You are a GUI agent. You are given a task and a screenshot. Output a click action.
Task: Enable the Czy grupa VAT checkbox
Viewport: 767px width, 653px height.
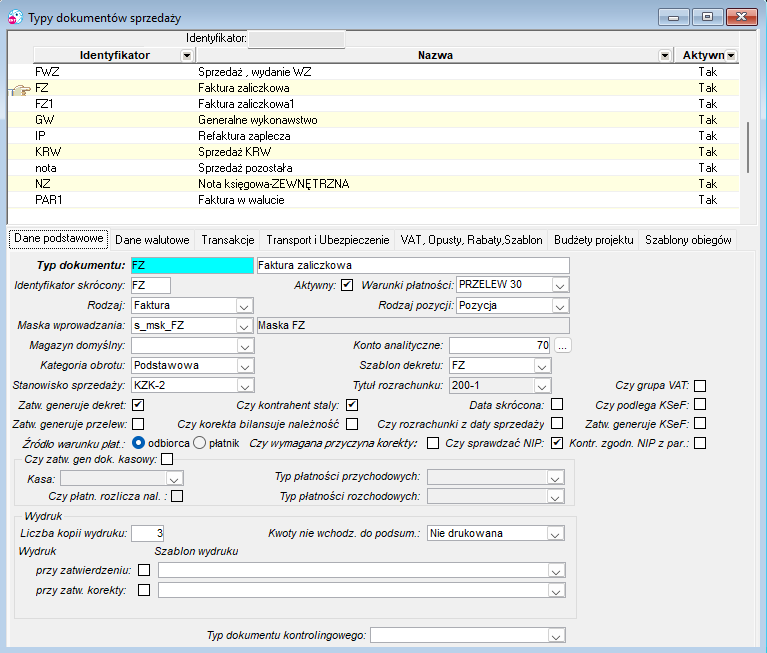point(700,385)
